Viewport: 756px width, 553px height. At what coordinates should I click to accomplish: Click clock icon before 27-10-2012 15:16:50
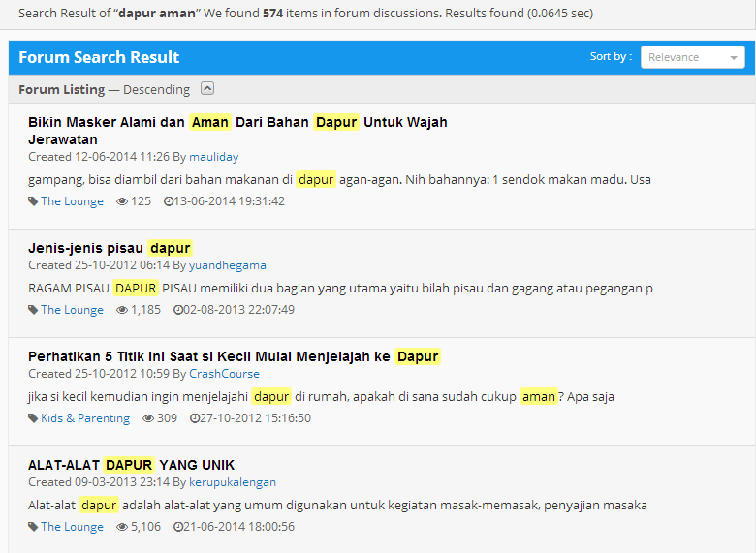click(194, 418)
